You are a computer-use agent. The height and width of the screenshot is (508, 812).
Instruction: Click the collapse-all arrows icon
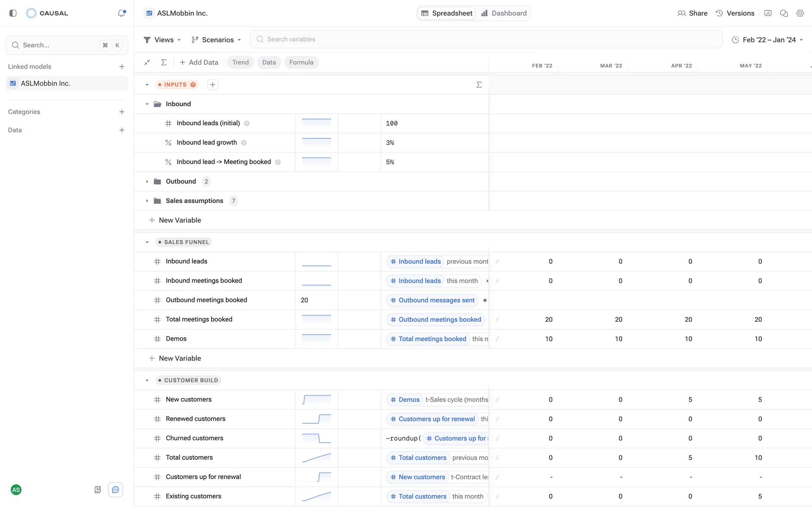click(147, 63)
